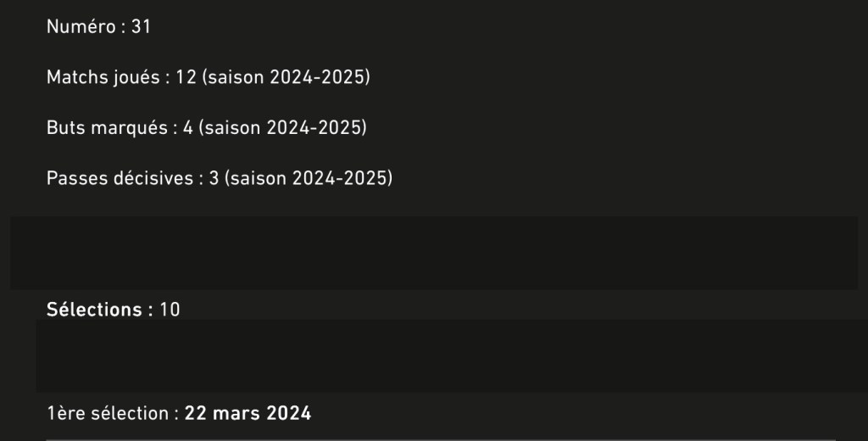Click the "Buts marqués" label

pyautogui.click(x=106, y=128)
